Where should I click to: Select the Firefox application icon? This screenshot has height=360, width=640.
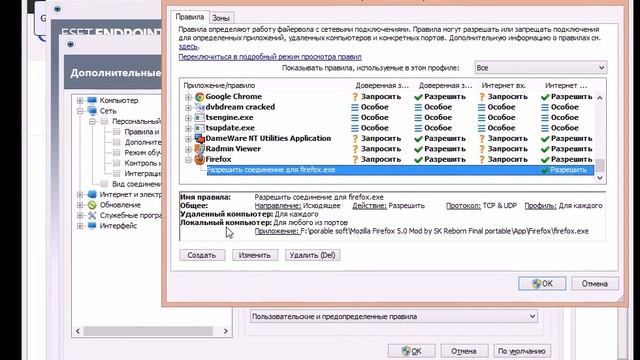200,159
